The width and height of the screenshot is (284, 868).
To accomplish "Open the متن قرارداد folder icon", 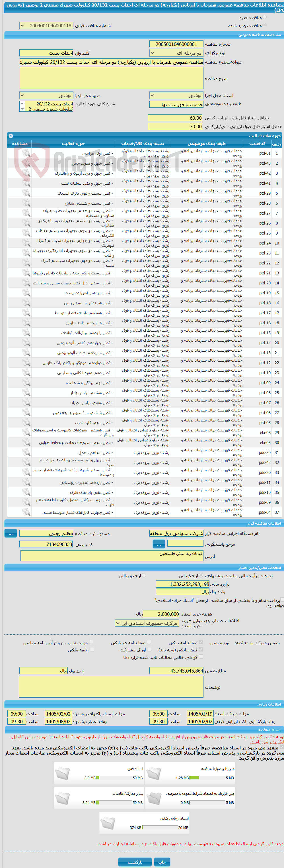I will 154,798.
